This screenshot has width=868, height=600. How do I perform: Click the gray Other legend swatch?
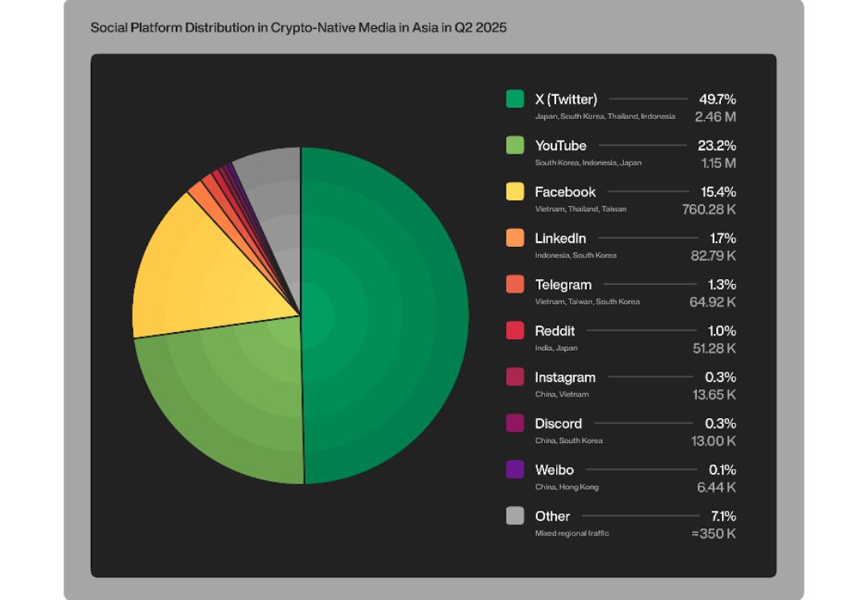click(515, 516)
